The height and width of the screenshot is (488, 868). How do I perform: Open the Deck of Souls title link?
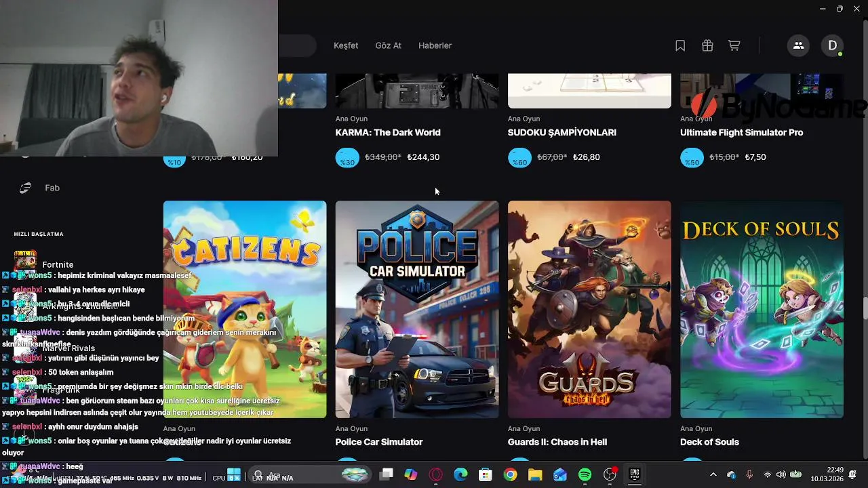(709, 442)
